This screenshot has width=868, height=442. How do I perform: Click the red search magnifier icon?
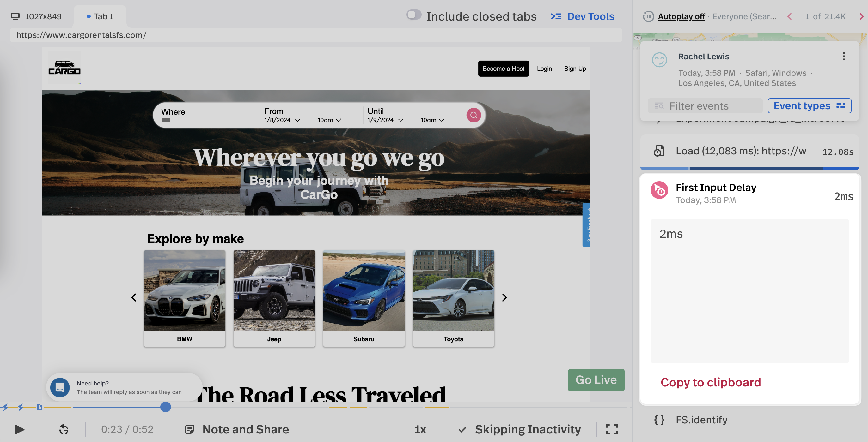click(x=474, y=115)
